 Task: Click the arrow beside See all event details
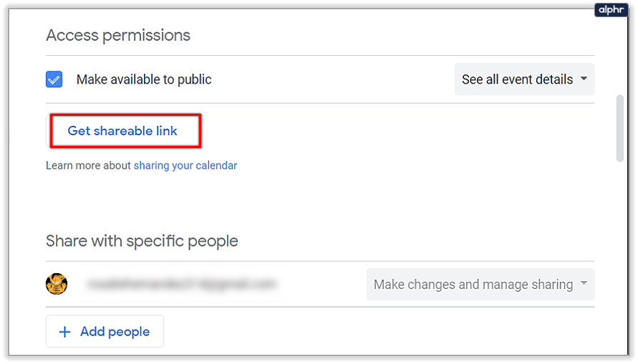click(584, 79)
